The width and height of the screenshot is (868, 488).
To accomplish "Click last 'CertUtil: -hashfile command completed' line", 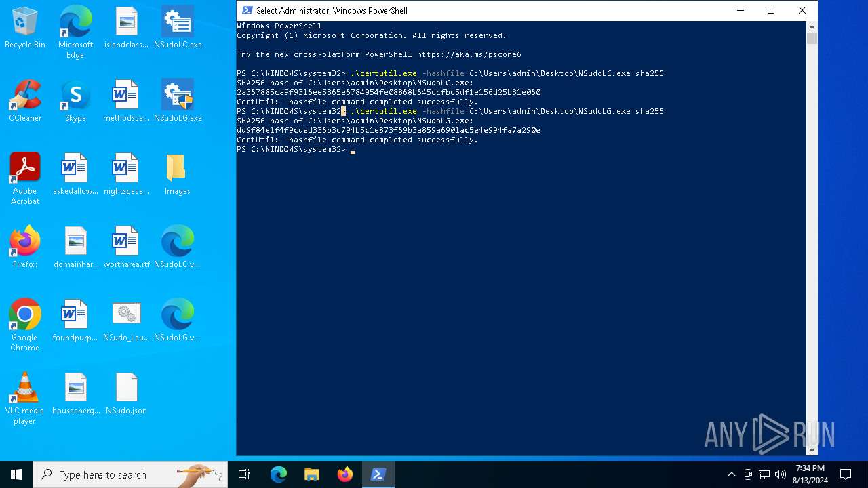I will (x=357, y=140).
